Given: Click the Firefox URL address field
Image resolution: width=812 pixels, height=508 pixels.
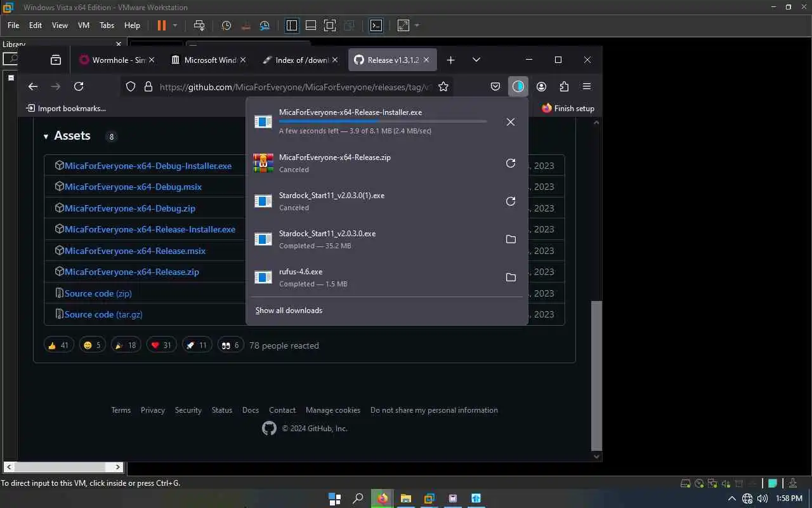Looking at the screenshot, I should point(295,86).
